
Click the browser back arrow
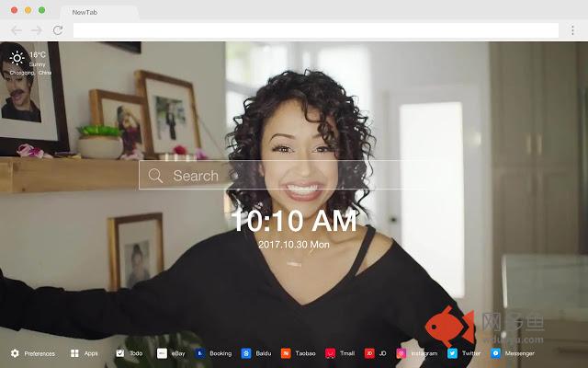click(17, 30)
